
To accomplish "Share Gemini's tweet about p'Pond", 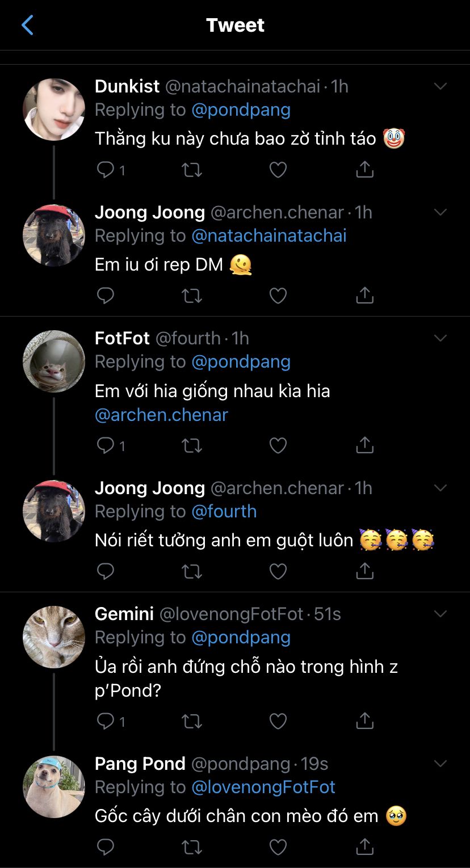I will (x=364, y=721).
